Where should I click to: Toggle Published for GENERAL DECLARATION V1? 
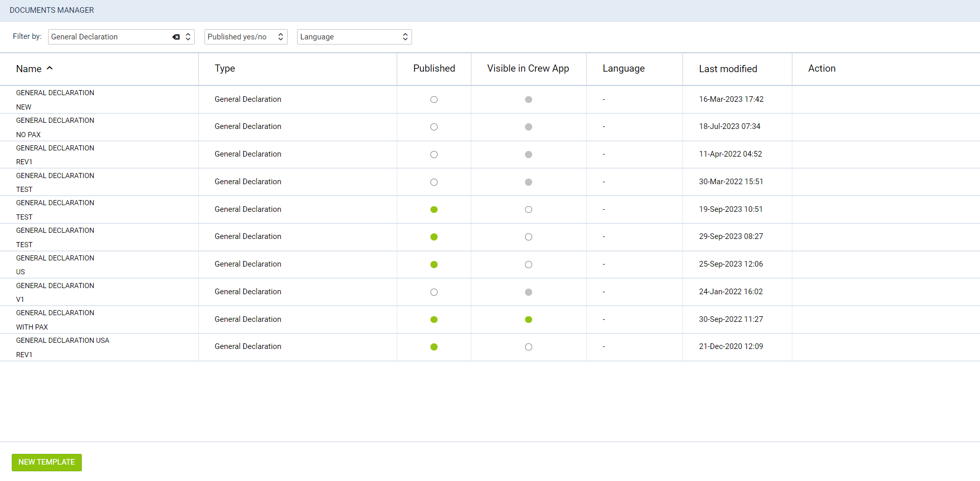tap(434, 292)
